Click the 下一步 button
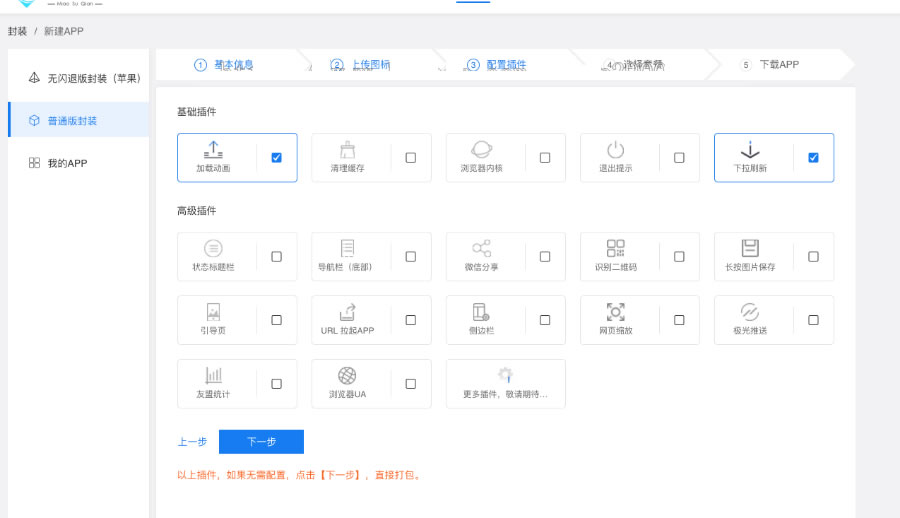The height and width of the screenshot is (518, 900). pos(261,442)
